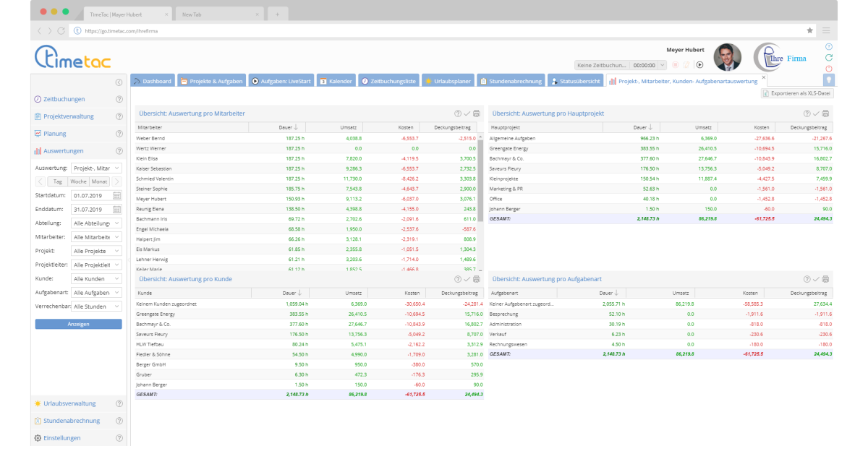The width and height of the screenshot is (868, 454).
Task: Select the Tag period toggle
Action: (x=58, y=181)
